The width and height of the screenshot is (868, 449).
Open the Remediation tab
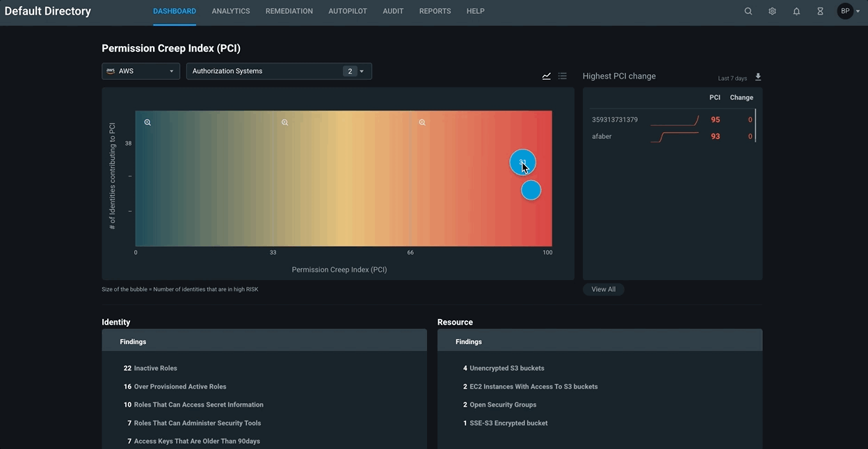[289, 11]
